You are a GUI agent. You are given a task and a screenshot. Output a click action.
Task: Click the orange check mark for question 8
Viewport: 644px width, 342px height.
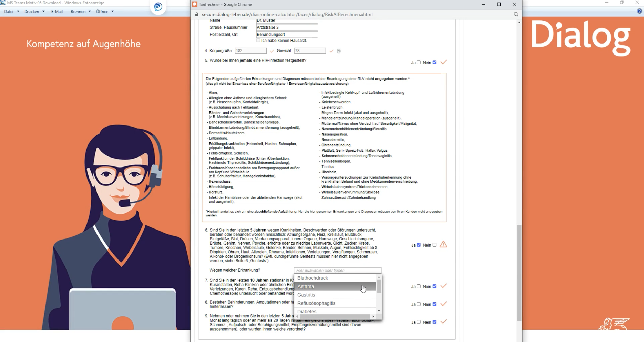tap(444, 304)
